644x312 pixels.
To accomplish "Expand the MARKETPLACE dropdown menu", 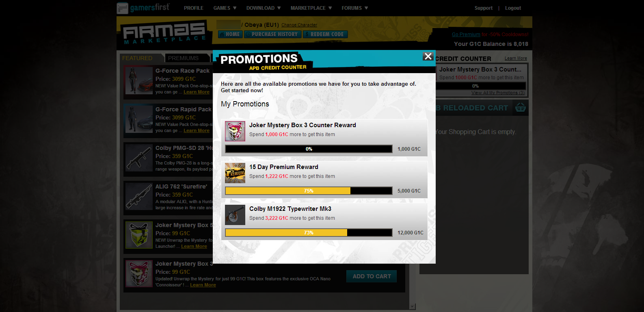I will 311,8.
